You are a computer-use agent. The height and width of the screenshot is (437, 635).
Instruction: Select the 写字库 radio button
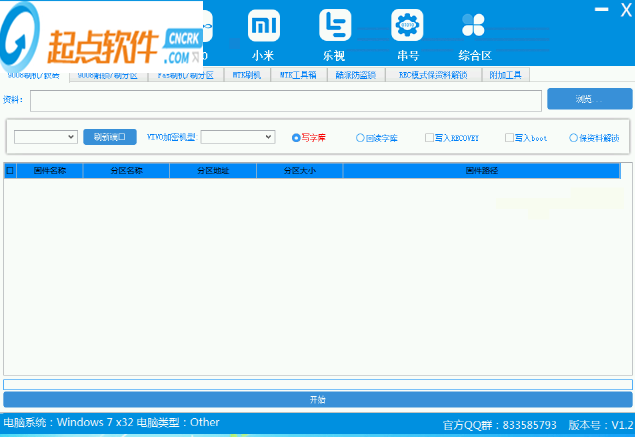[296, 138]
